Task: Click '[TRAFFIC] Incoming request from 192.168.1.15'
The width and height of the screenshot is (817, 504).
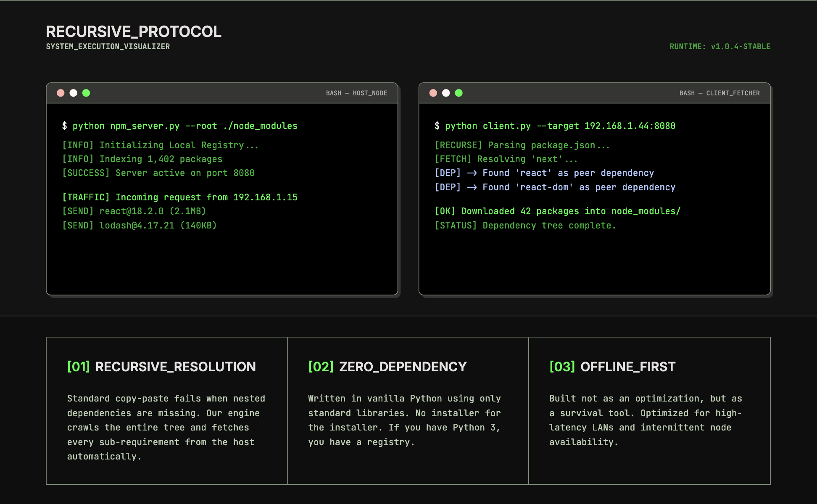Action: click(x=180, y=197)
